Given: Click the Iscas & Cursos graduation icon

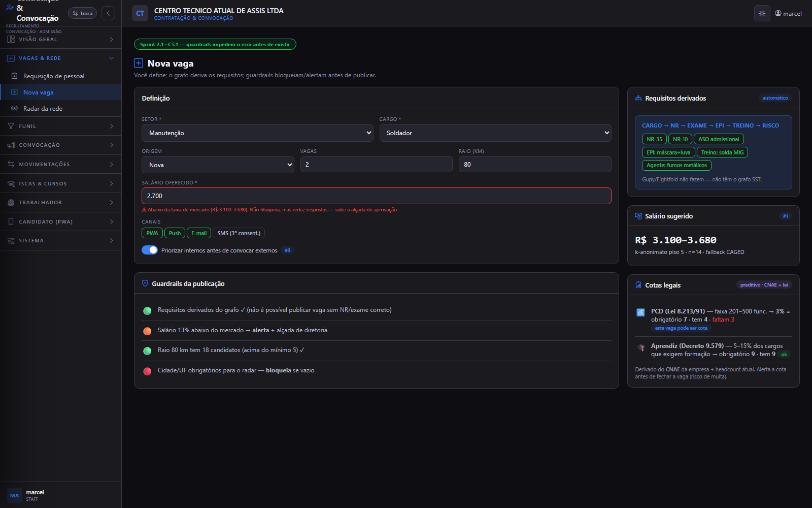Looking at the screenshot, I should pos(11,183).
